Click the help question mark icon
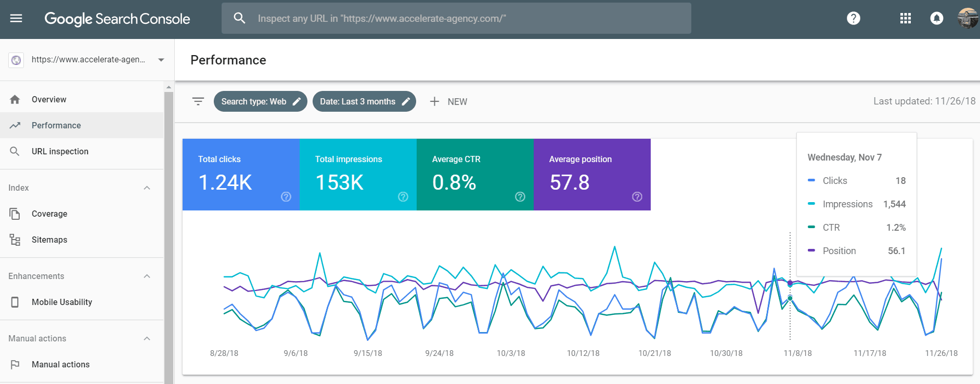 point(853,19)
